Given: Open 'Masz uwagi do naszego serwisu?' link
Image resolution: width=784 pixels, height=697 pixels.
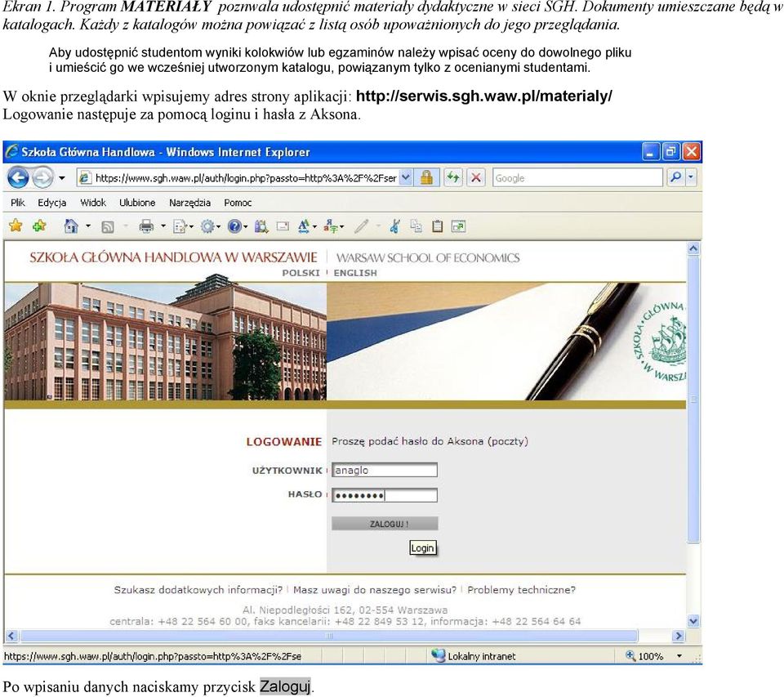Looking at the screenshot, I should pyautogui.click(x=375, y=590).
